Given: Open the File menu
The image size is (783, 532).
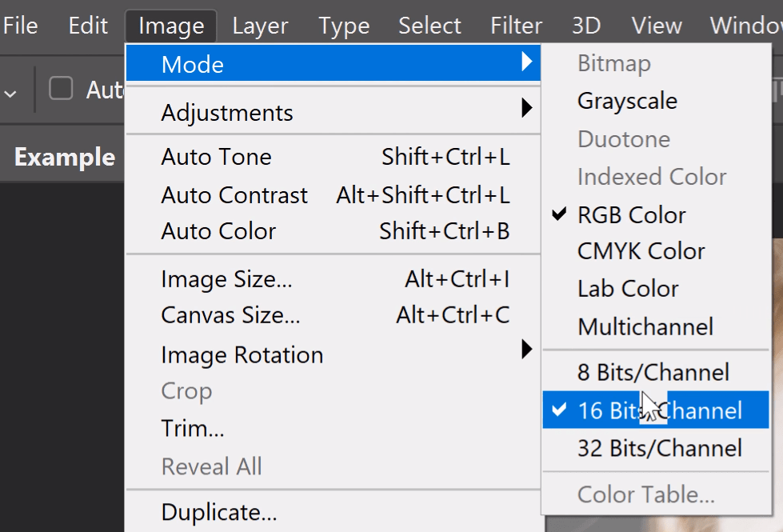Looking at the screenshot, I should (20, 26).
